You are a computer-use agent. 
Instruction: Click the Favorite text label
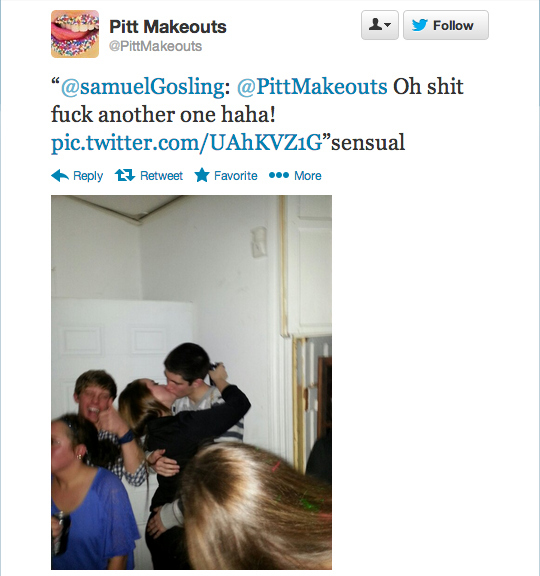point(235,176)
